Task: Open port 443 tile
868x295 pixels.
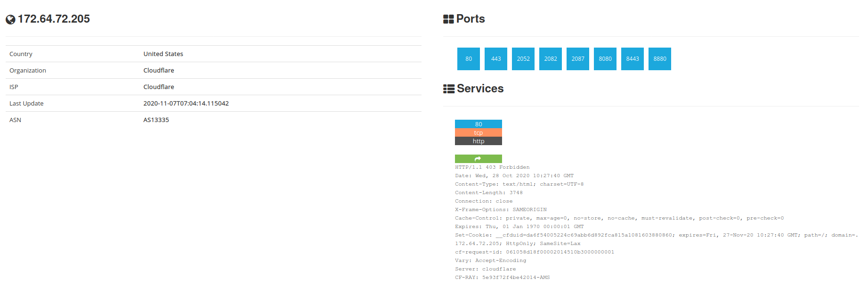Action: [496, 59]
